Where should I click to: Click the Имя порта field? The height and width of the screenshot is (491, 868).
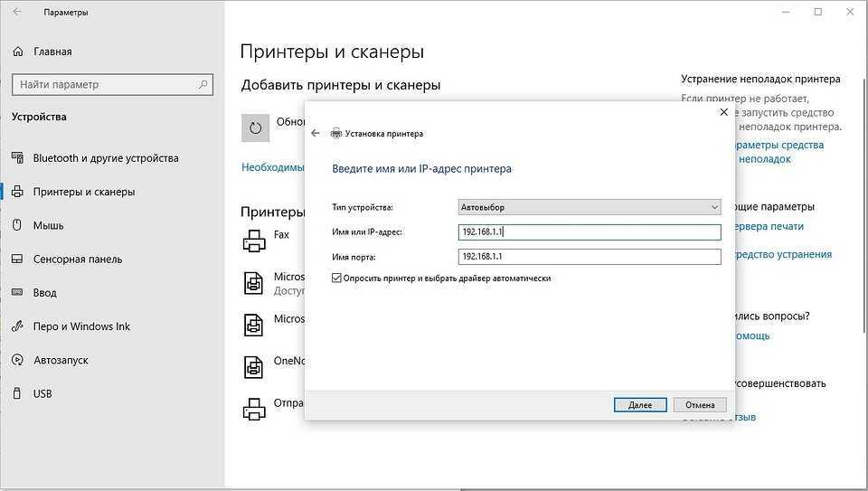(590, 256)
